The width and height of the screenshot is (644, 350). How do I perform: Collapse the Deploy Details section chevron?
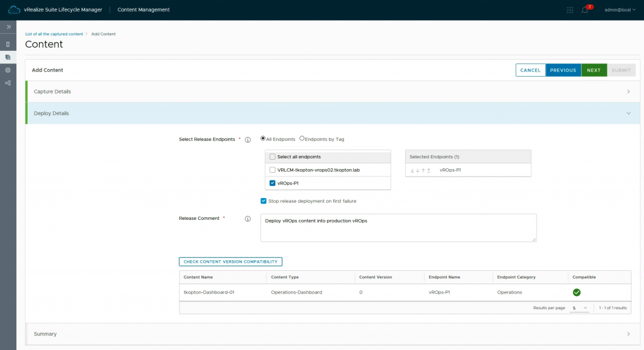628,113
